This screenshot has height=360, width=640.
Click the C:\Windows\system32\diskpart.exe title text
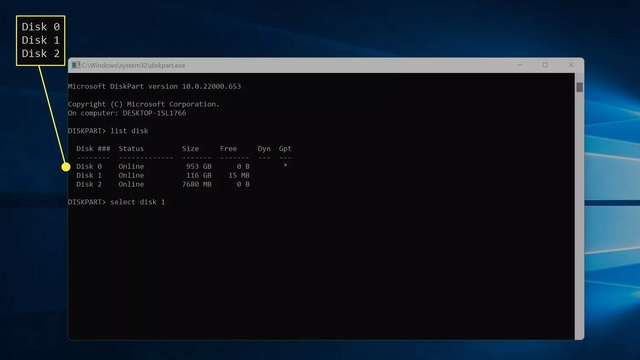pos(133,65)
